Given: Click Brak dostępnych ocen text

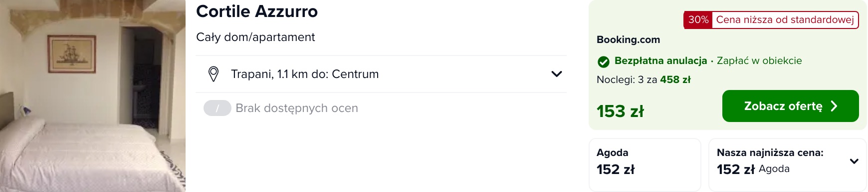Looking at the screenshot, I should tap(297, 108).
